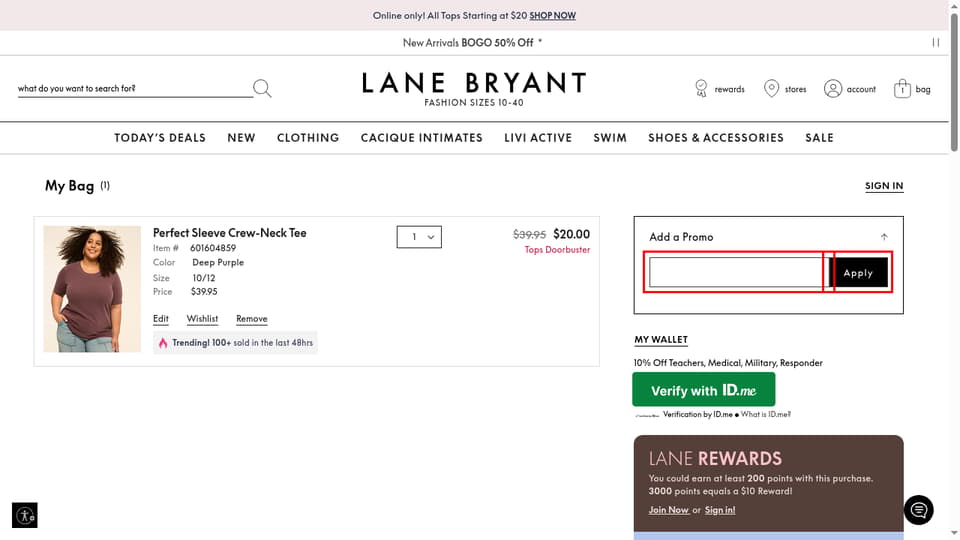This screenshot has width=960, height=540.
Task: Click the Trending 100+ sold badge
Action: coord(235,343)
